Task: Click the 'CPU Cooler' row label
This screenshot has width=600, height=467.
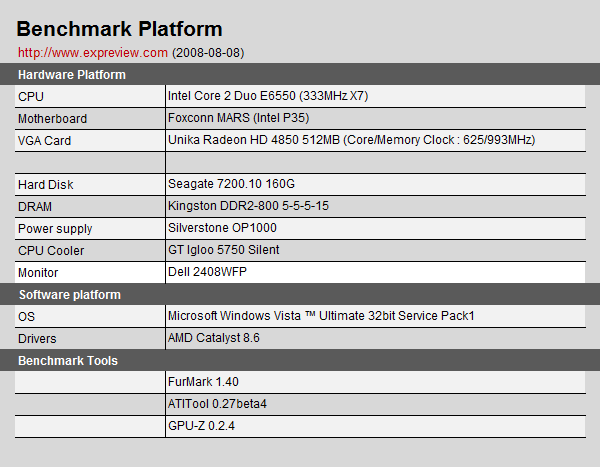Action: 51,251
